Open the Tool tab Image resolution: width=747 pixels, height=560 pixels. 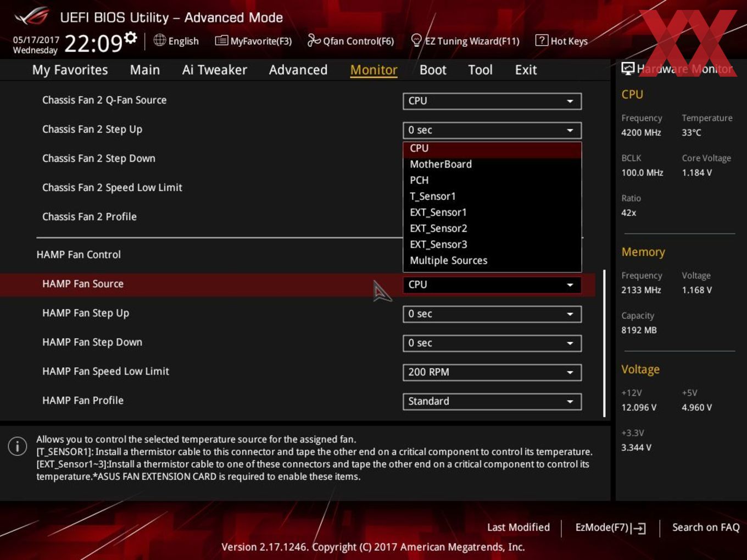pos(480,70)
